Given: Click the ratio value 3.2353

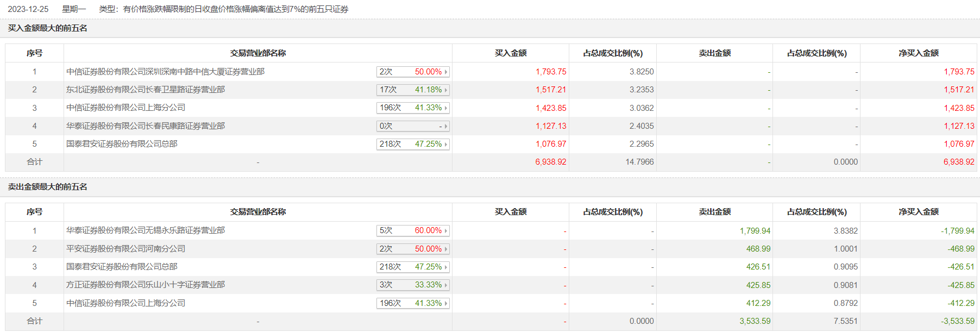Looking at the screenshot, I should click(x=642, y=90).
